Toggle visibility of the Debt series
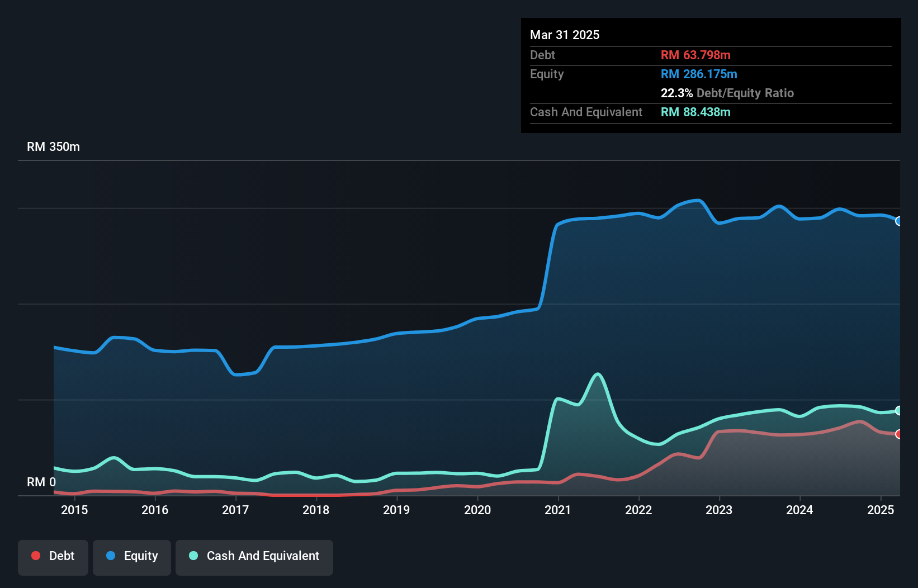Image resolution: width=918 pixels, height=588 pixels. pyautogui.click(x=53, y=556)
